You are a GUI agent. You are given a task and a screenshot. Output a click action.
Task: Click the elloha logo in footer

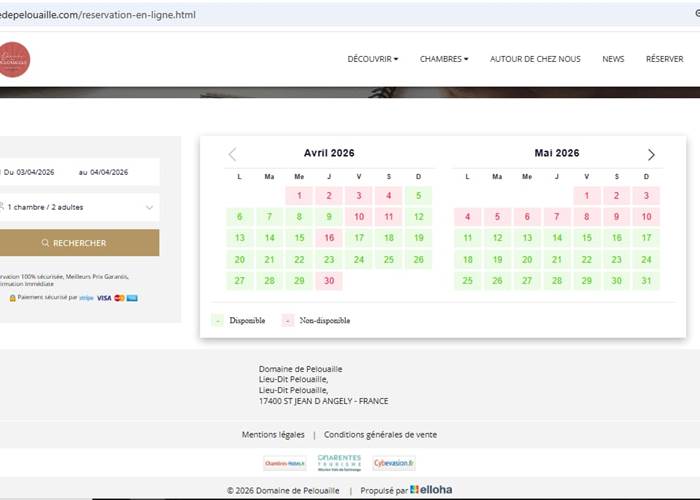pyautogui.click(x=431, y=490)
